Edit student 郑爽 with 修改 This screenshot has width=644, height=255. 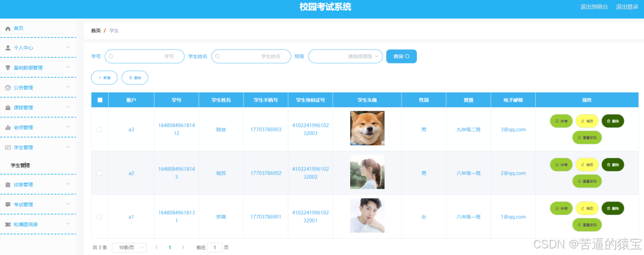pyautogui.click(x=587, y=208)
